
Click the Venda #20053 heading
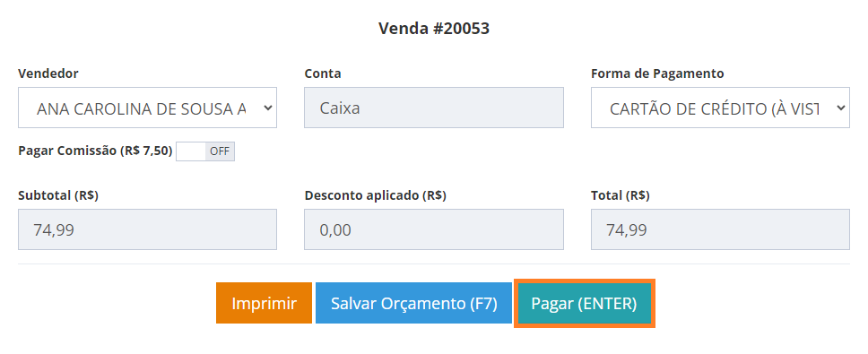(x=434, y=28)
